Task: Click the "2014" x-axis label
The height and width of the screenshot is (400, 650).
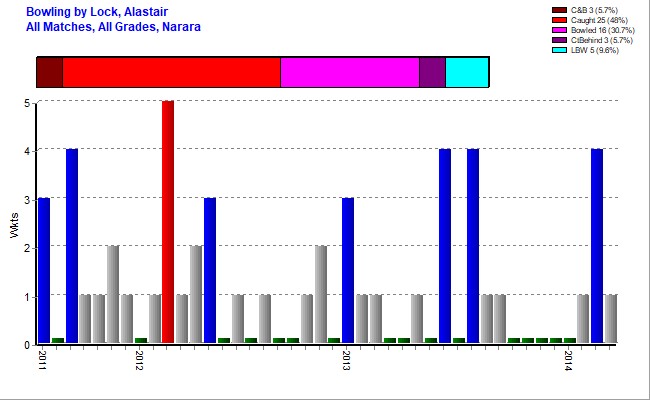Action: point(568,360)
